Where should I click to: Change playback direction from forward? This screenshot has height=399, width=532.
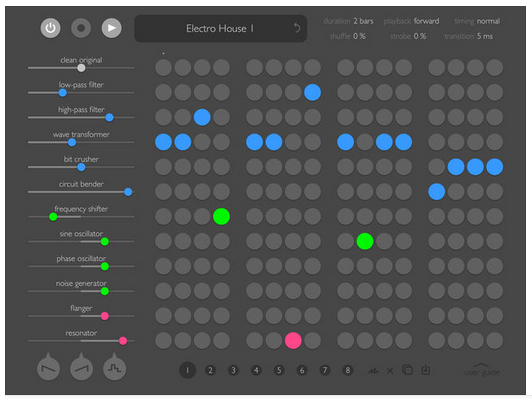pyautogui.click(x=426, y=21)
